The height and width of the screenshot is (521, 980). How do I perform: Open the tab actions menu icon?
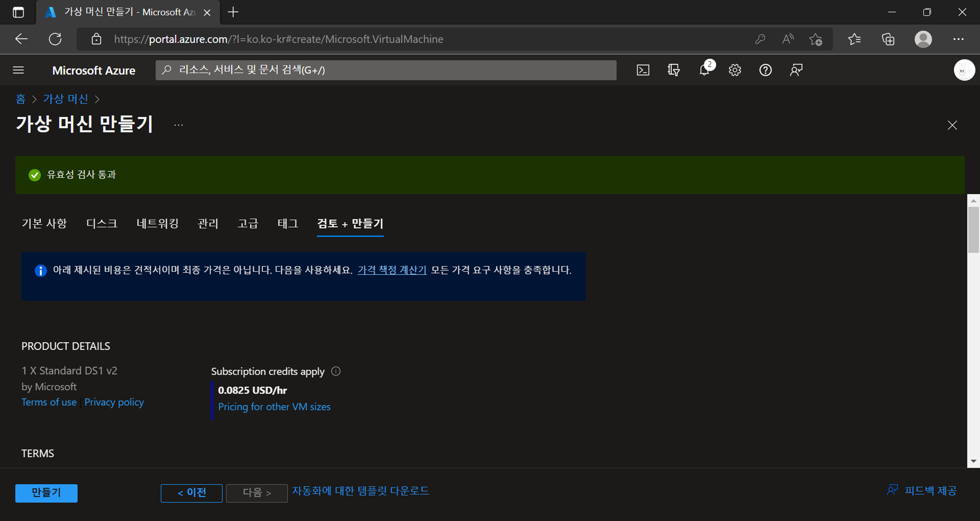click(x=18, y=12)
